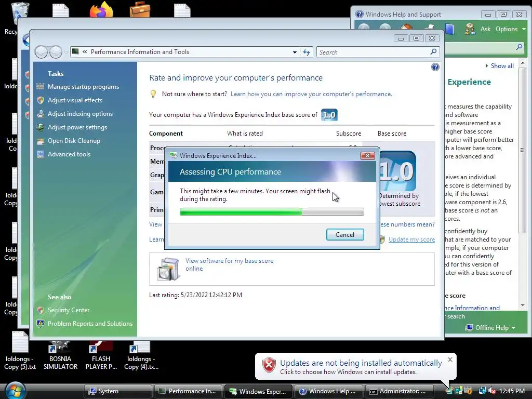Click the Subscore column header
This screenshot has height=399, width=532.
[x=349, y=134]
